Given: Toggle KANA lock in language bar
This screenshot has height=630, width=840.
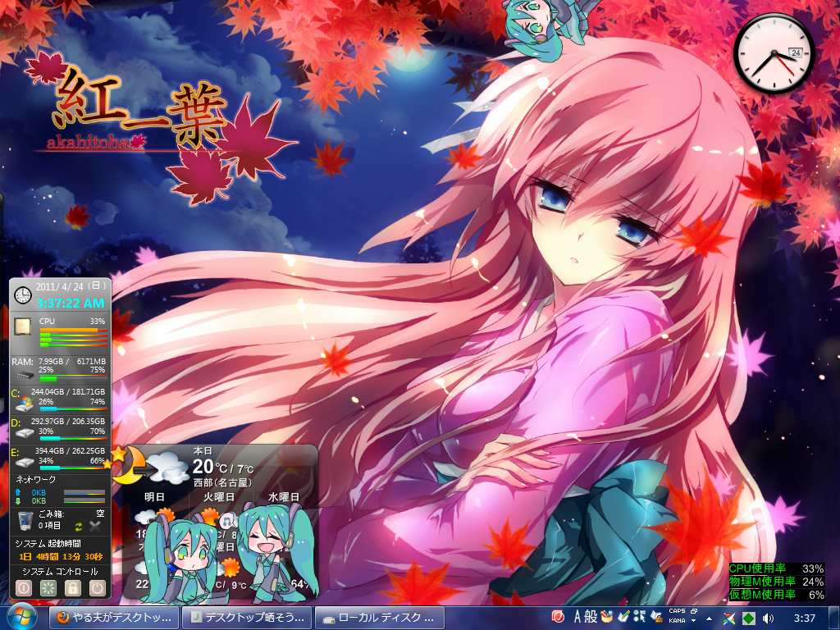Looking at the screenshot, I should click(677, 621).
